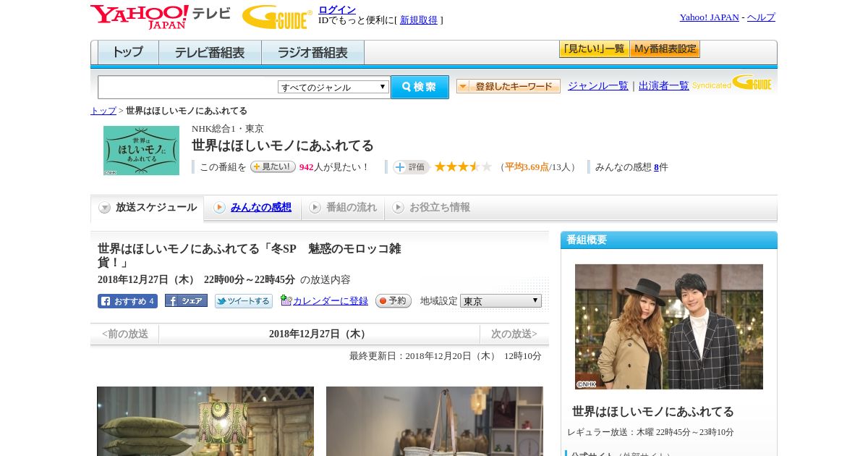Click the 検索 search button
Image resolution: width=868 pixels, height=456 pixels.
pyautogui.click(x=420, y=87)
